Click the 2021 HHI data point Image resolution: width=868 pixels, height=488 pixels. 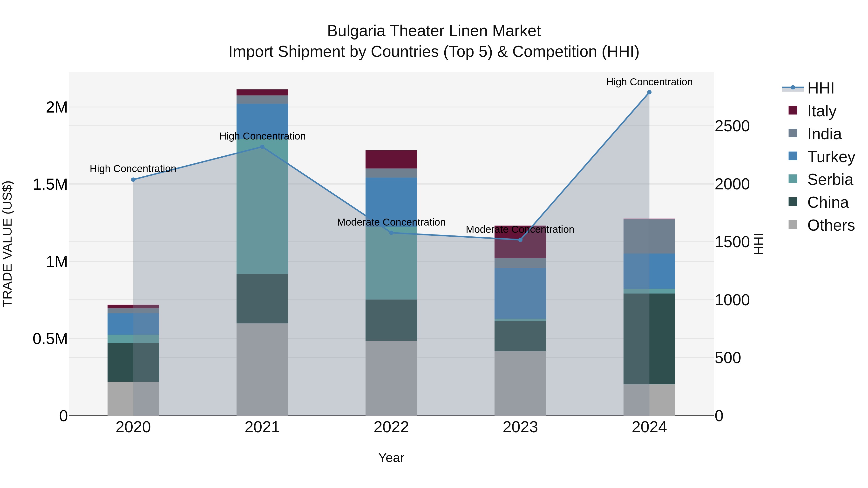(262, 147)
